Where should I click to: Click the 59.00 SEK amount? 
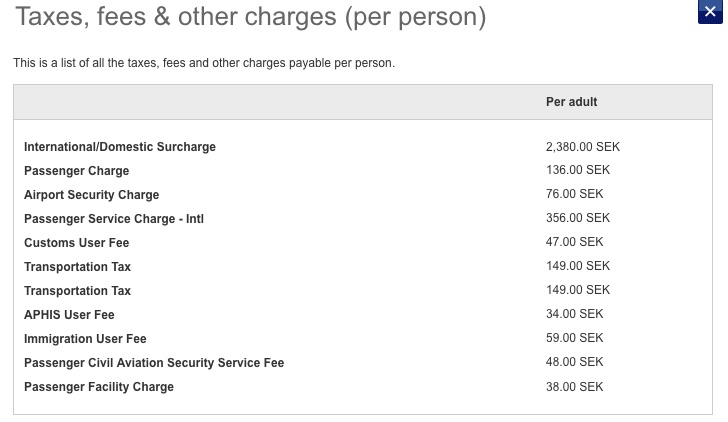574,338
